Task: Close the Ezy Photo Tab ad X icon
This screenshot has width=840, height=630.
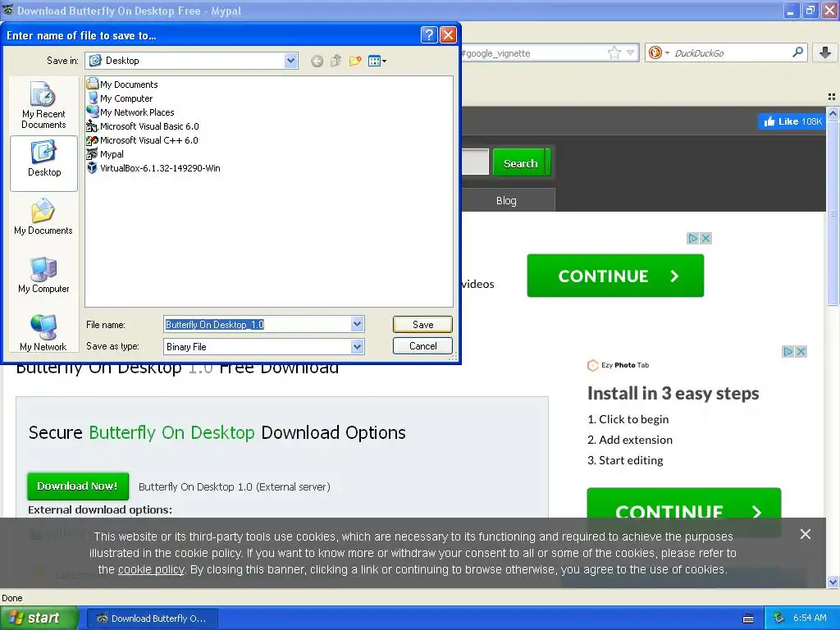Action: [x=801, y=351]
